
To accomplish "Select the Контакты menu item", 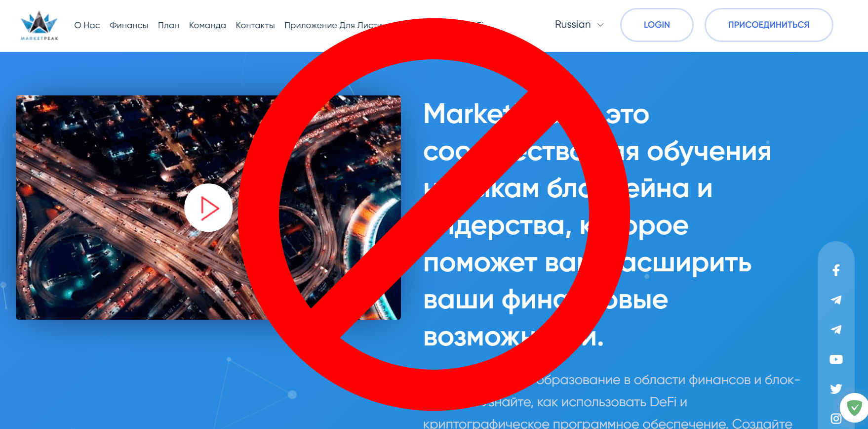I will [x=255, y=25].
